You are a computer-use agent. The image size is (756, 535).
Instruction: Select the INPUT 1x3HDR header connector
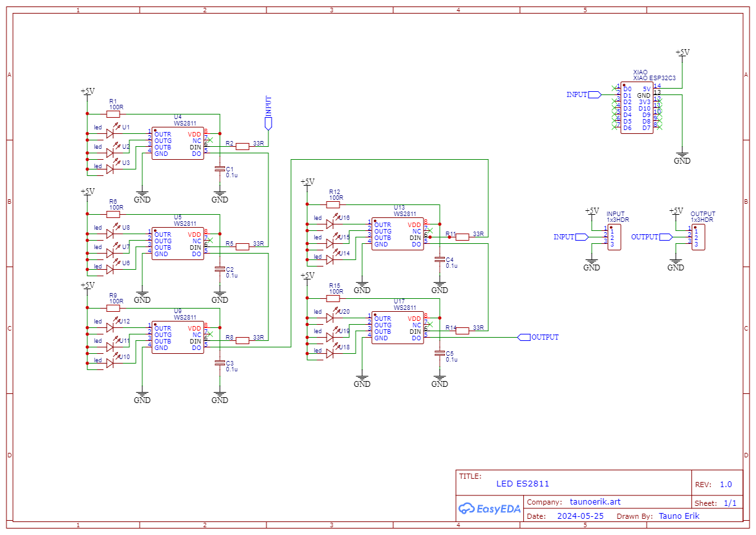point(614,237)
